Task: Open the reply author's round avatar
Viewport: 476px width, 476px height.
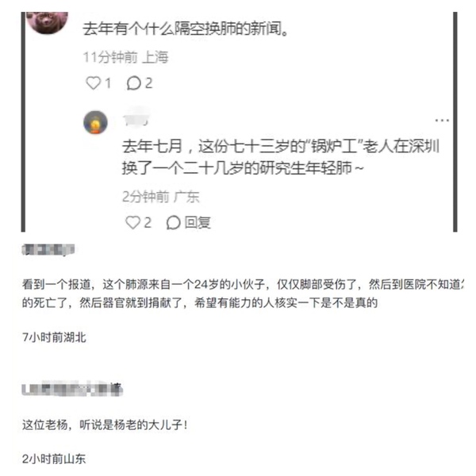Action: [95, 122]
